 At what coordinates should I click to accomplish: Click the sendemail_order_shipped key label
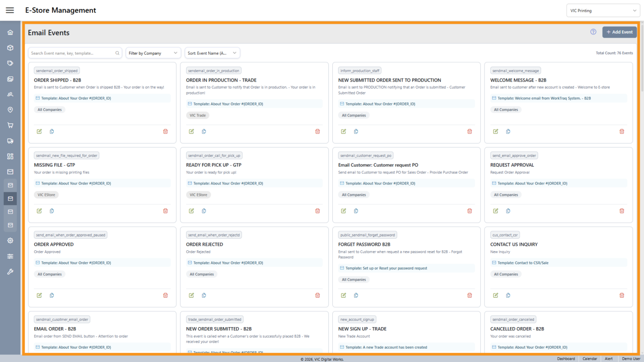pos(57,71)
